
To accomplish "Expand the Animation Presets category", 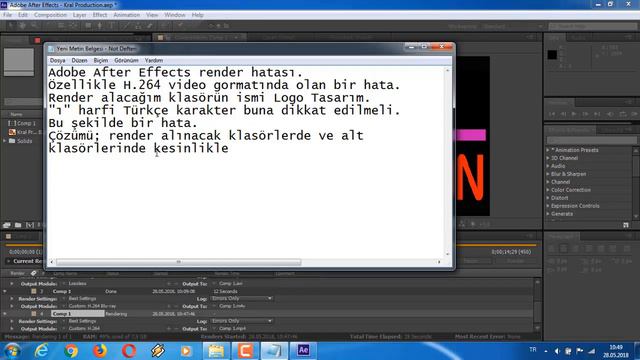I will click(x=548, y=150).
